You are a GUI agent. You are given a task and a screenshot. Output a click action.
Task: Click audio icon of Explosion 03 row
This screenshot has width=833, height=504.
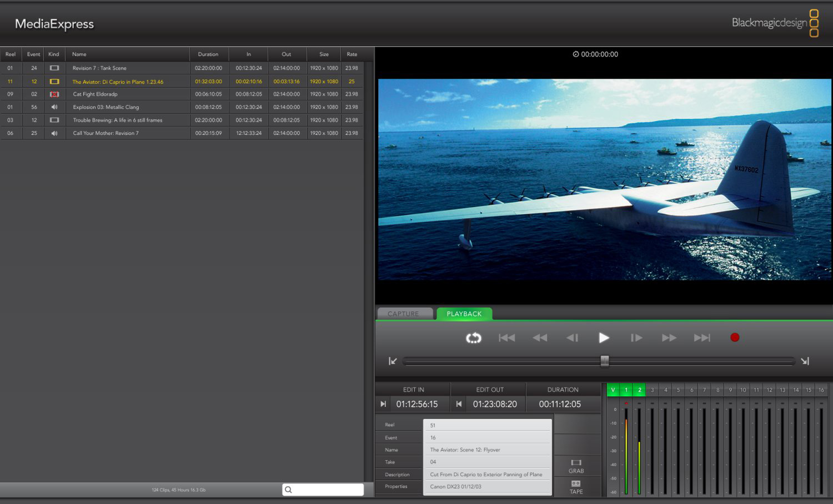click(x=54, y=107)
